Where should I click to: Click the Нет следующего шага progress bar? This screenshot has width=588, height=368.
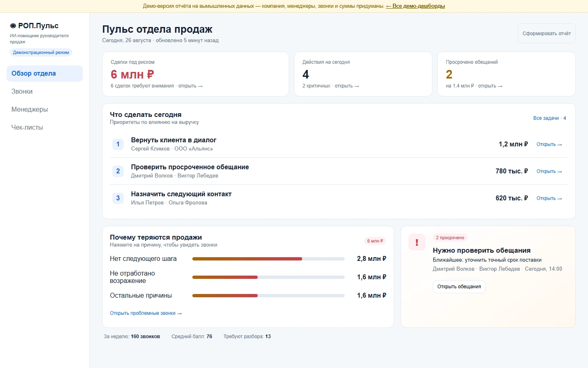coord(268,259)
